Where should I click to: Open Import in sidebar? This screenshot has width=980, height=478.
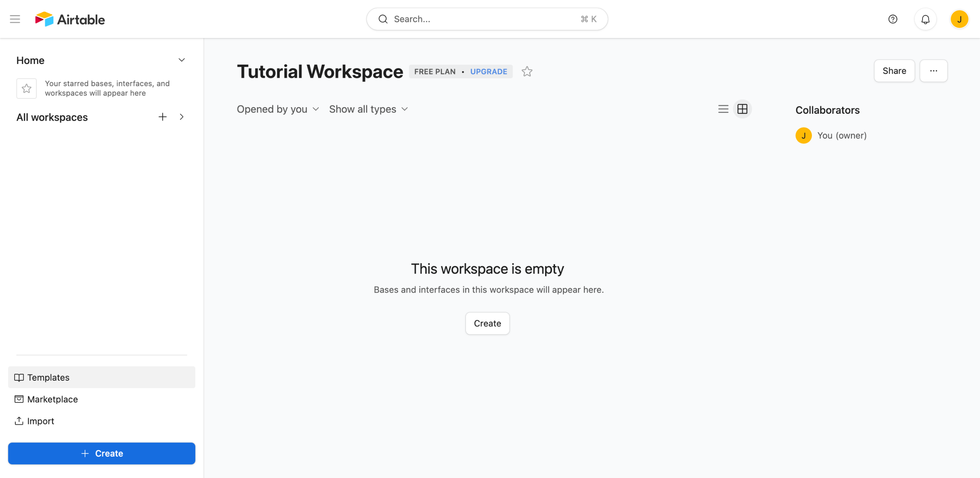(102, 421)
